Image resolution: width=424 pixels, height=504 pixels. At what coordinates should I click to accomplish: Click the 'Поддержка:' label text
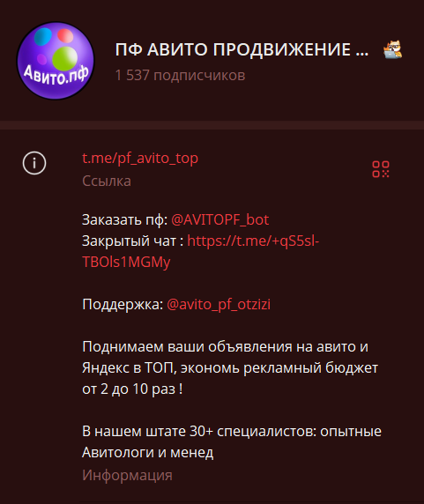pyautogui.click(x=123, y=304)
